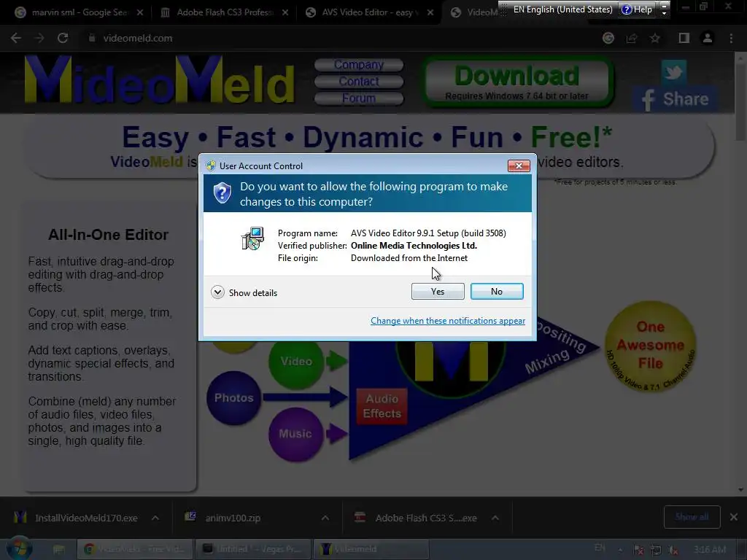This screenshot has width=747, height=560.
Task: Bookmark this page with the star icon
Action: (x=655, y=38)
